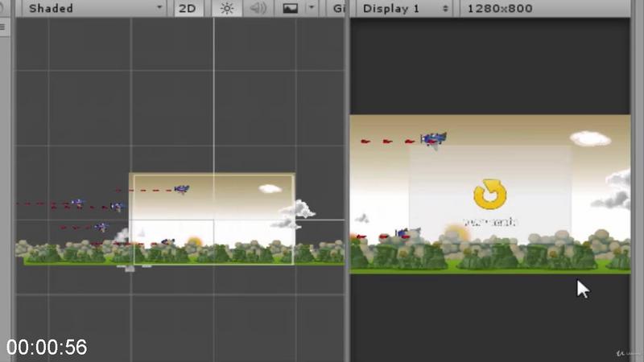Image resolution: width=644 pixels, height=362 pixels.
Task: Click the yellow restart arrow in Game view
Action: [x=489, y=194]
